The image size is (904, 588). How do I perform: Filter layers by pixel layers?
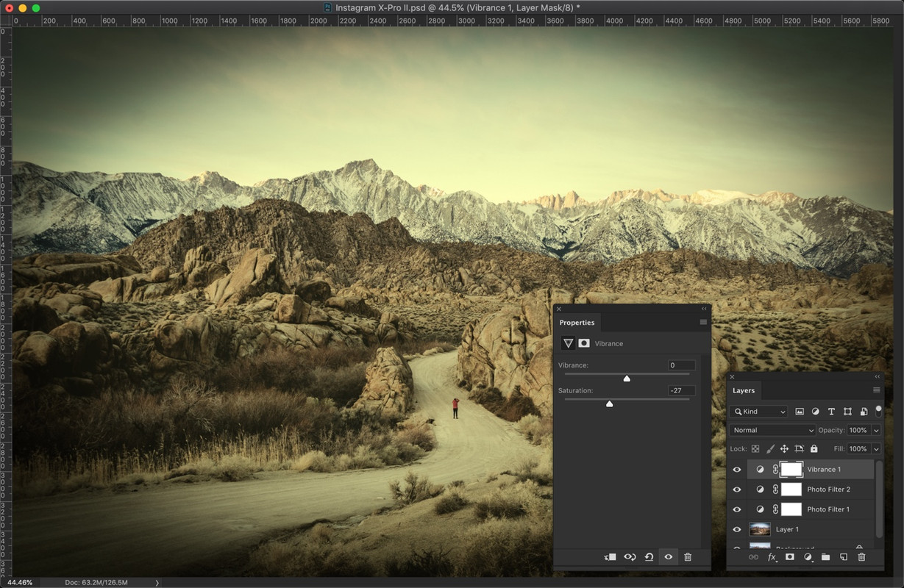click(x=800, y=412)
